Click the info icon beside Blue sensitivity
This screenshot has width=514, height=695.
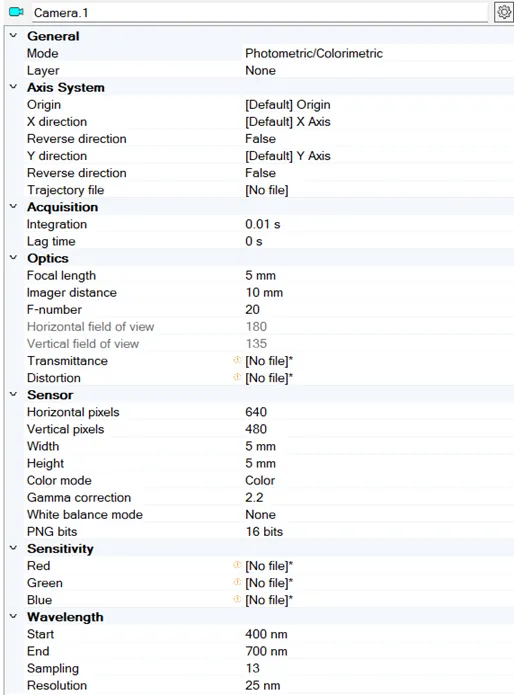pyautogui.click(x=237, y=599)
